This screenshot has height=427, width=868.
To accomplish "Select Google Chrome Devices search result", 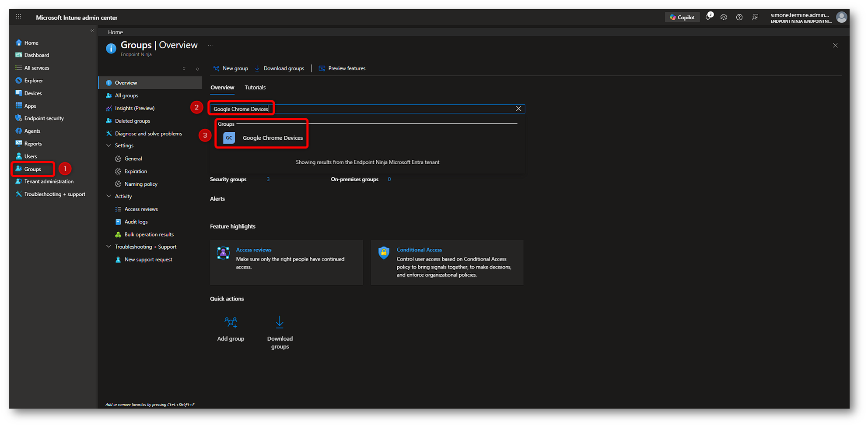I will (272, 138).
